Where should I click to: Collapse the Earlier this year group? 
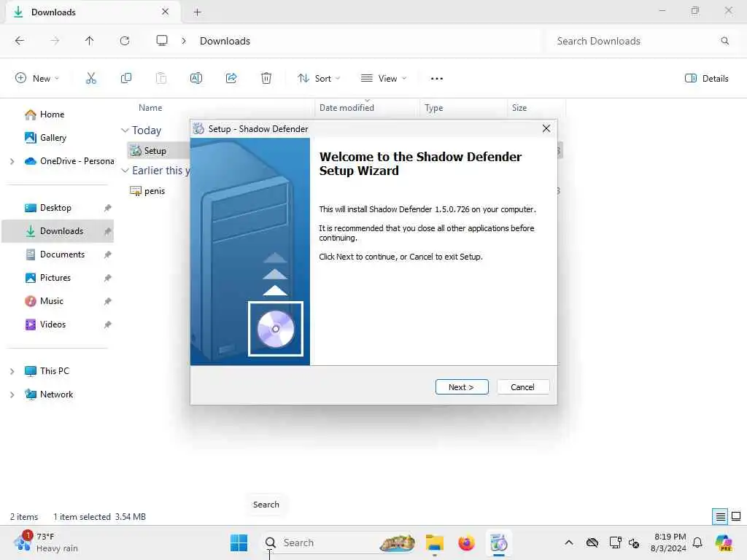click(x=125, y=170)
